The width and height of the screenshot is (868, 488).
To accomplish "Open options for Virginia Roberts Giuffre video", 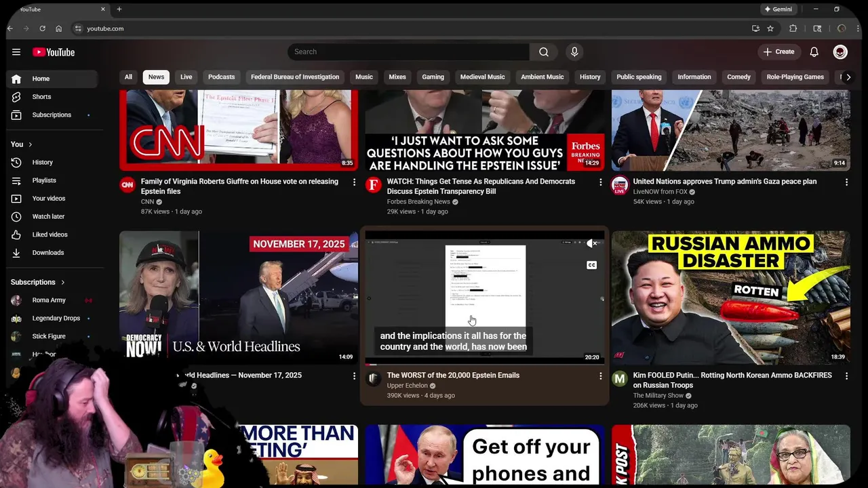I will tap(354, 182).
